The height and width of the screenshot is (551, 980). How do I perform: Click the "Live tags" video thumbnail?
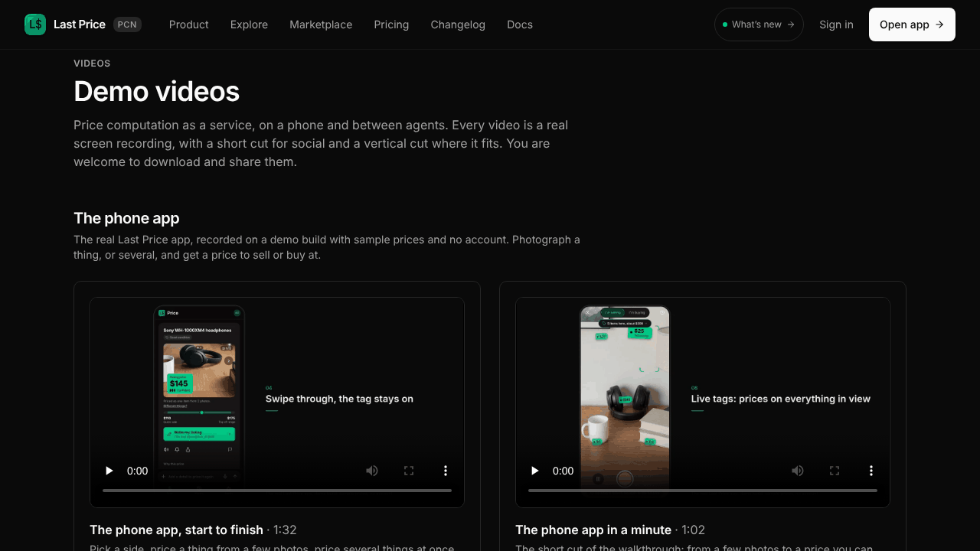(x=703, y=403)
